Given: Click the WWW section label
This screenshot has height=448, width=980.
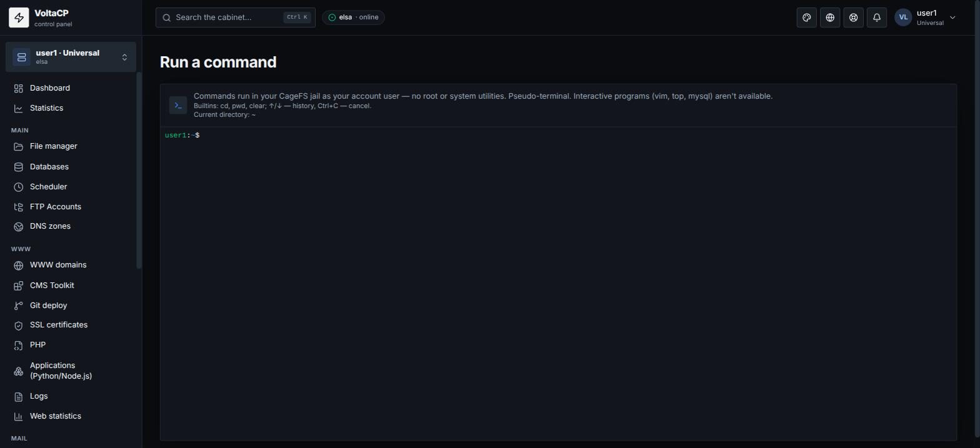Looking at the screenshot, I should click(21, 249).
